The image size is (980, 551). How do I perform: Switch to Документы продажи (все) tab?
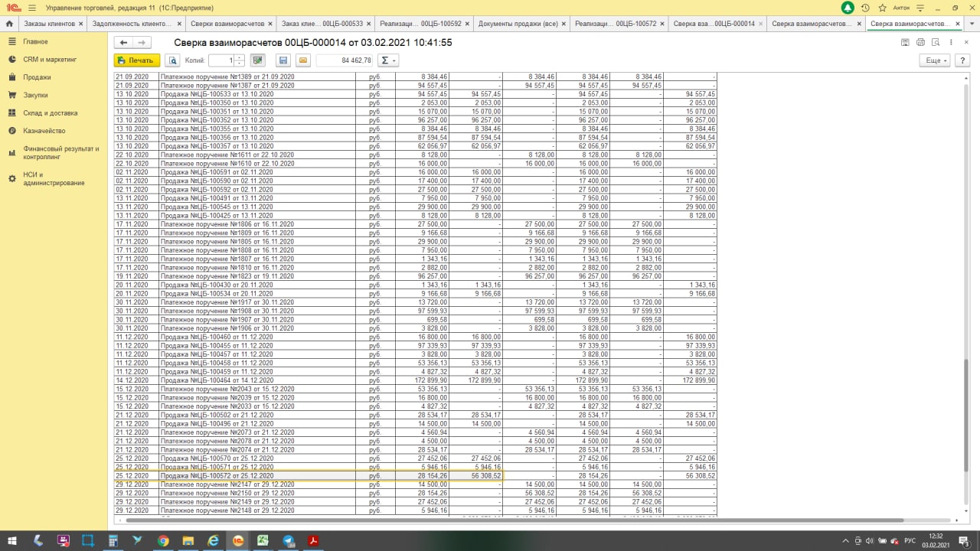[518, 24]
